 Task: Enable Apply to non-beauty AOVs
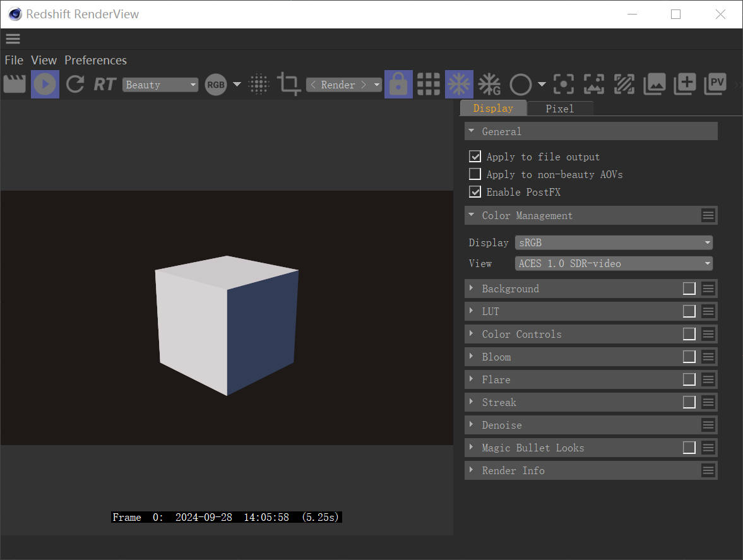tap(475, 174)
